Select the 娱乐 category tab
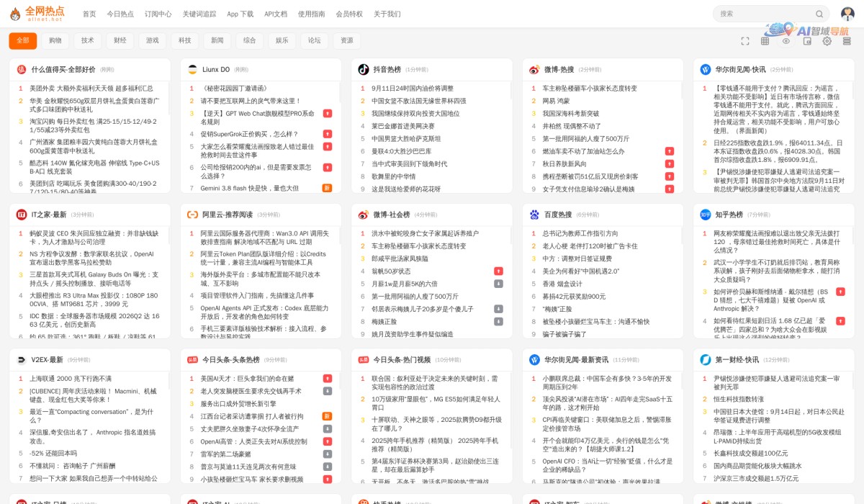The height and width of the screenshot is (504, 864). pyautogui.click(x=282, y=41)
